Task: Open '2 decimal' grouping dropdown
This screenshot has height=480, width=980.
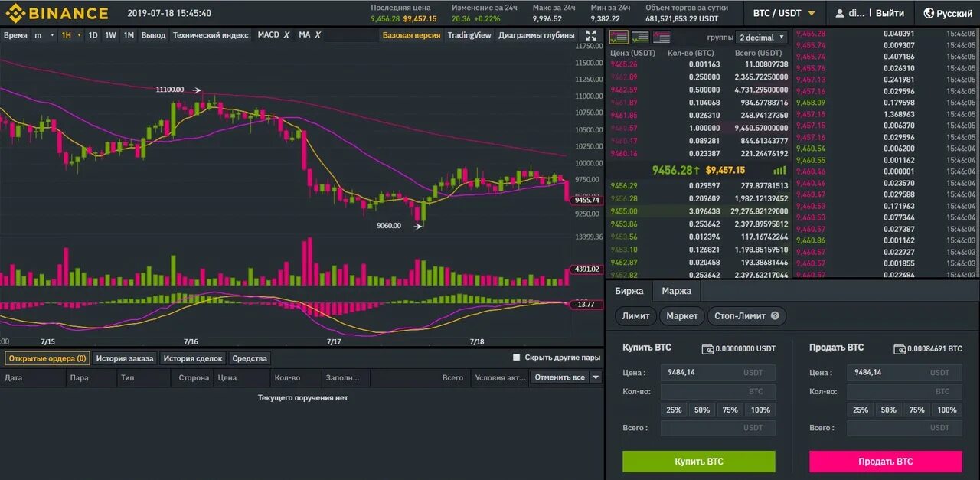Action: (x=762, y=37)
